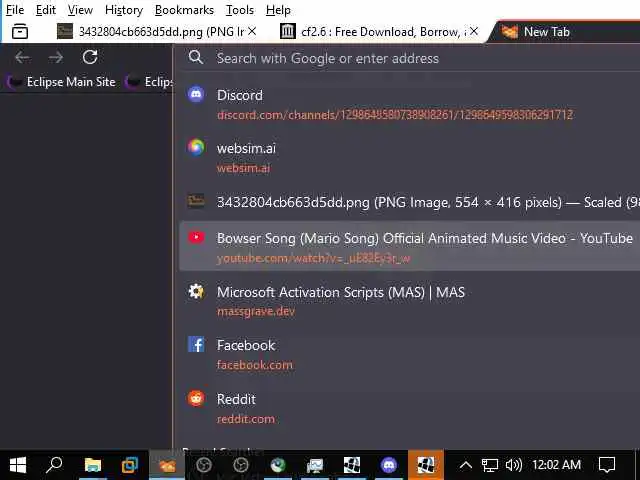
Task: Select the 3432804cb663d5dd.png PNG Image suggestion
Action: (x=410, y=202)
